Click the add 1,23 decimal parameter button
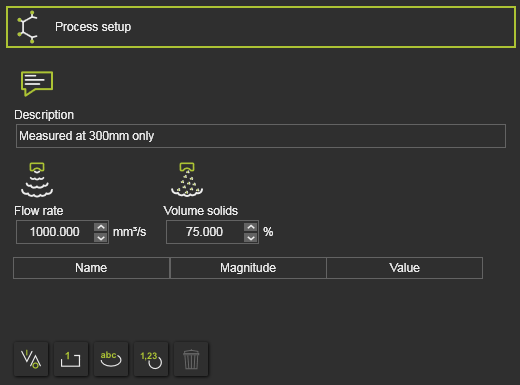 click(151, 359)
